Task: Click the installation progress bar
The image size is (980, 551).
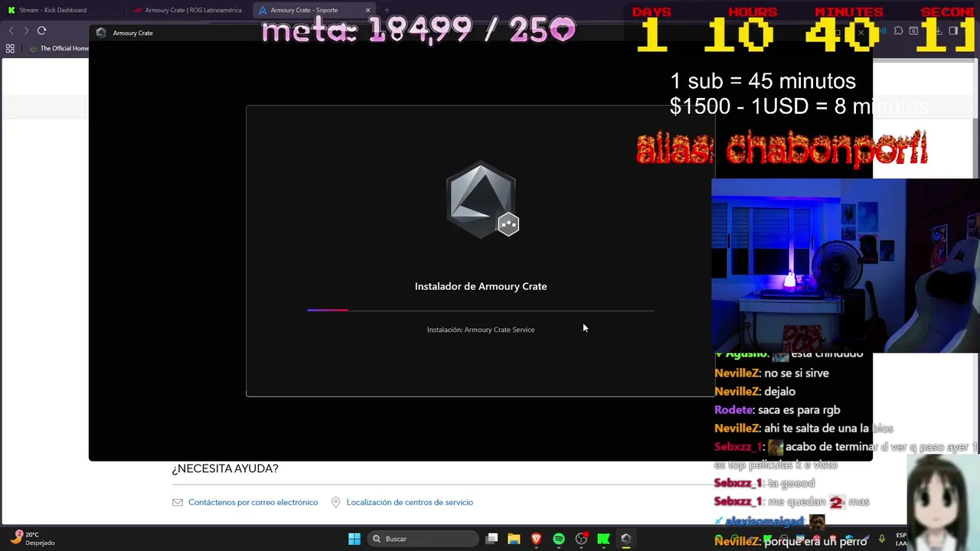Action: pos(481,310)
